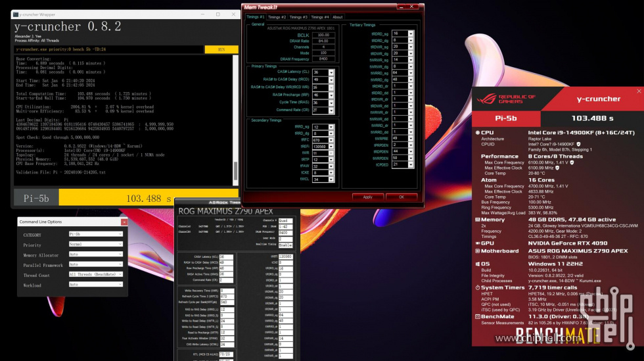This screenshot has width=644, height=361.
Task: Expand the Command Rate (CR) dropdown
Action: [x=331, y=110]
